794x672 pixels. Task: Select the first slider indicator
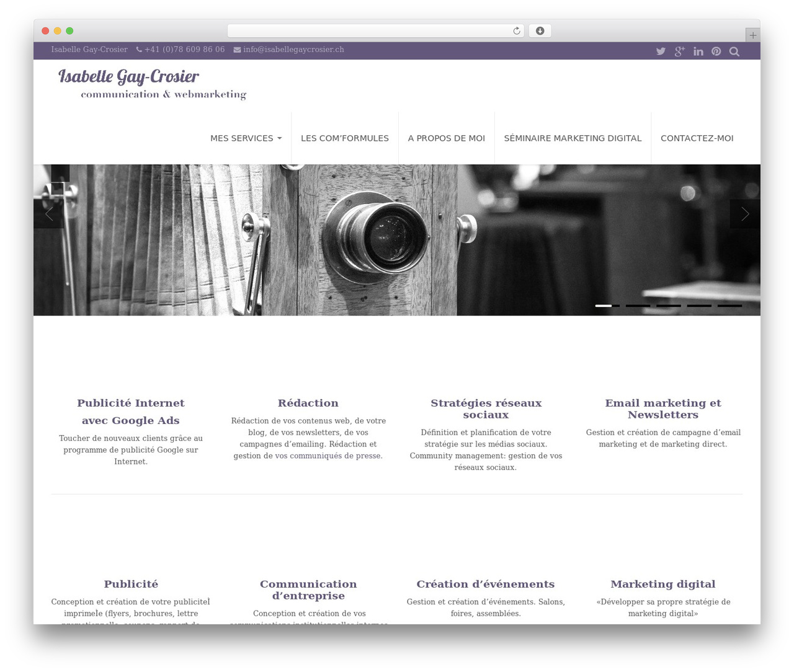pos(607,306)
